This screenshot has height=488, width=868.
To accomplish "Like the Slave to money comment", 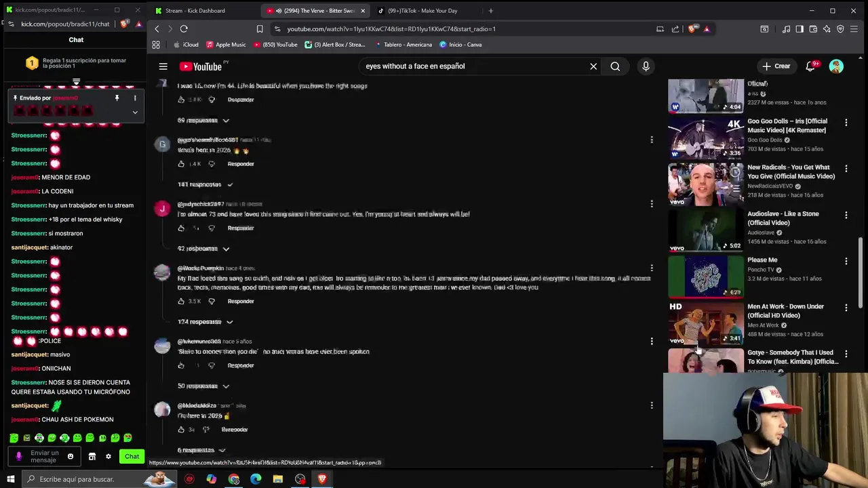I will (181, 365).
